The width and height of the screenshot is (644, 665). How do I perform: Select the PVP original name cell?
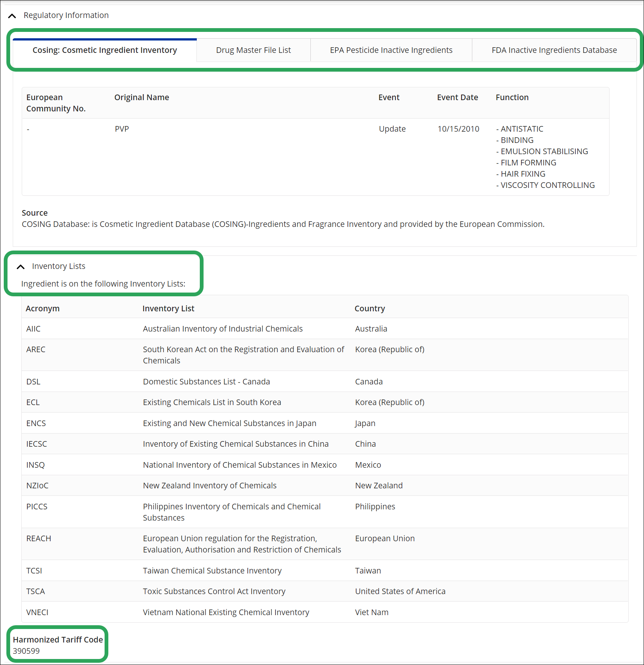122,129
